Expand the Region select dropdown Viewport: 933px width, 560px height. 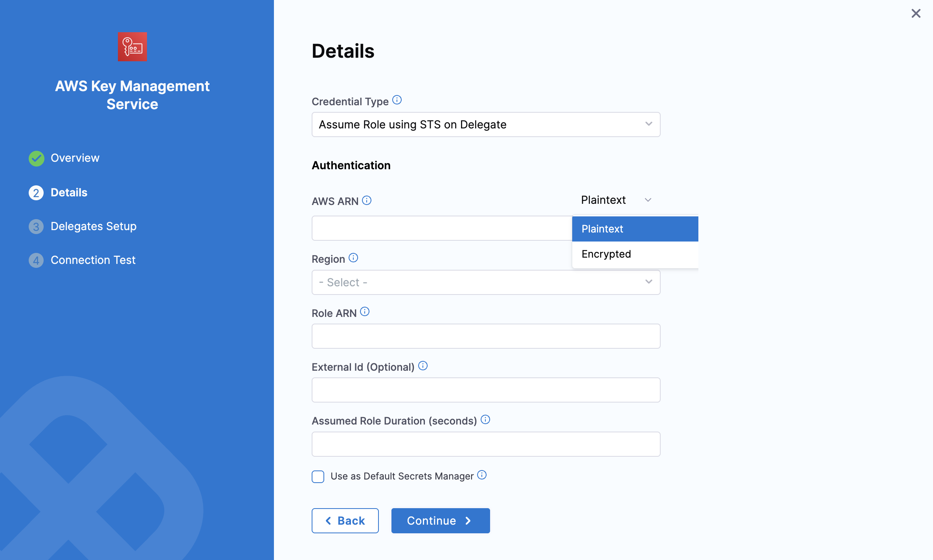486,282
